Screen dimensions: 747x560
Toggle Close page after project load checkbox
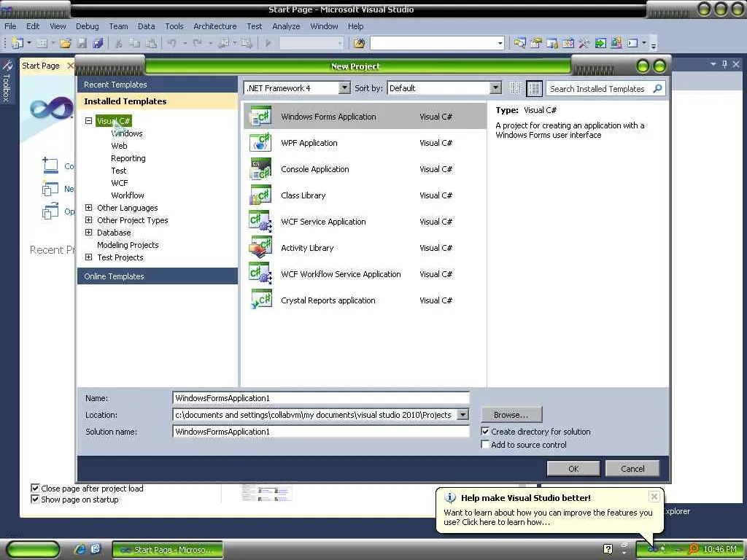[35, 488]
